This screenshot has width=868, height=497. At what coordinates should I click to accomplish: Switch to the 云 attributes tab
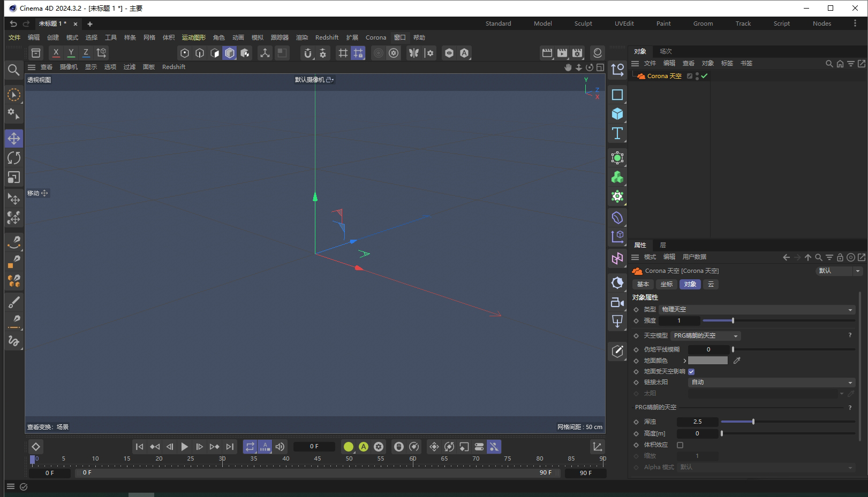click(711, 284)
